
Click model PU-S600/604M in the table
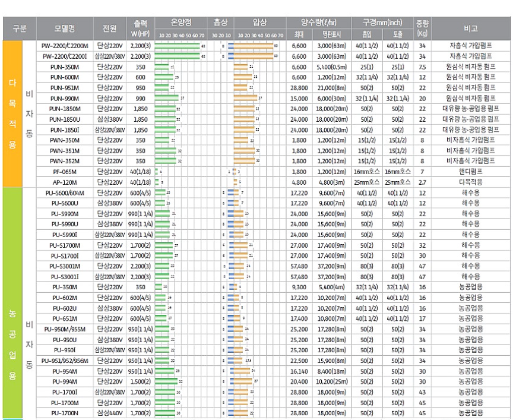pyautogui.click(x=65, y=192)
